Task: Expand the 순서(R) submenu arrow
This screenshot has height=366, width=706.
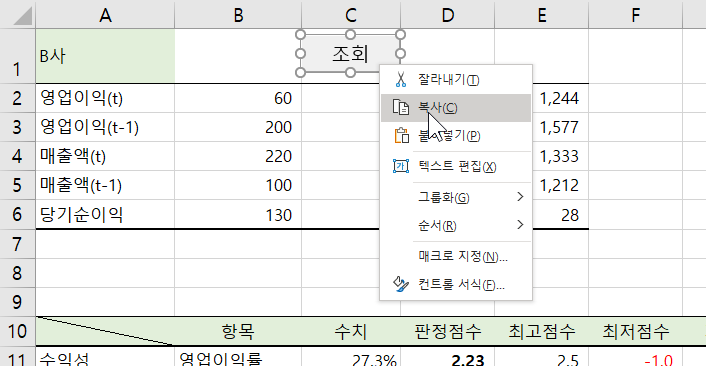Action: click(520, 224)
